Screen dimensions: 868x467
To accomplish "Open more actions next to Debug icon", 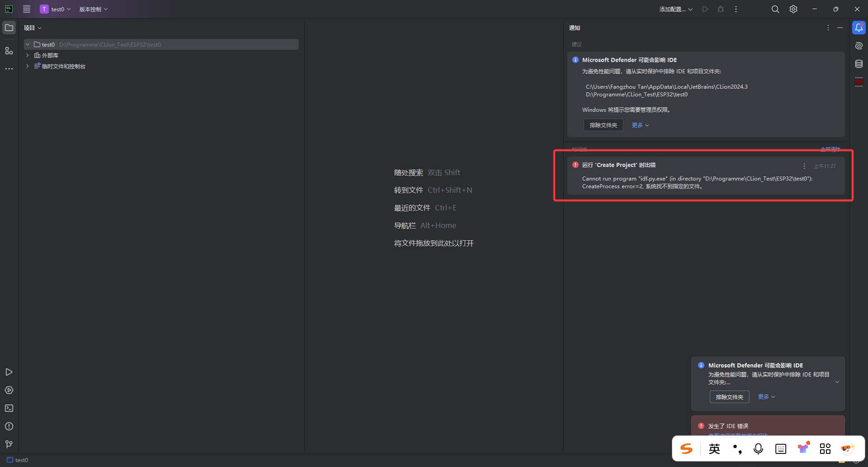I will click(x=736, y=9).
